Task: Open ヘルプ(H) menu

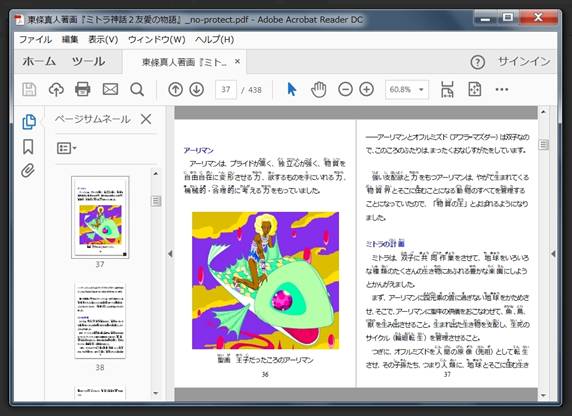Action: click(214, 39)
